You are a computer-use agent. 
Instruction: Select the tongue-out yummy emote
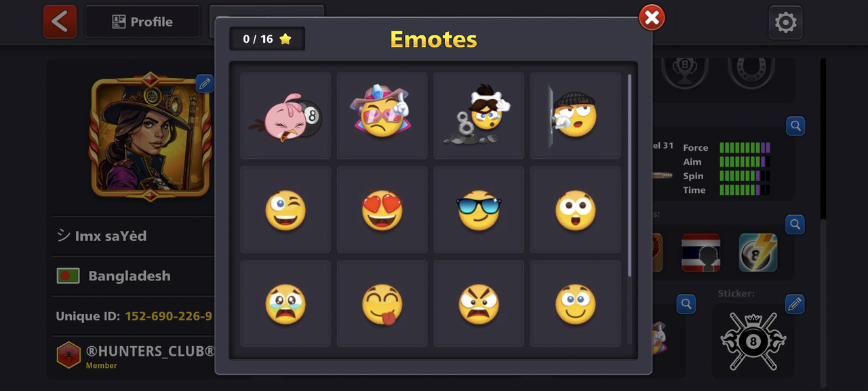382,303
